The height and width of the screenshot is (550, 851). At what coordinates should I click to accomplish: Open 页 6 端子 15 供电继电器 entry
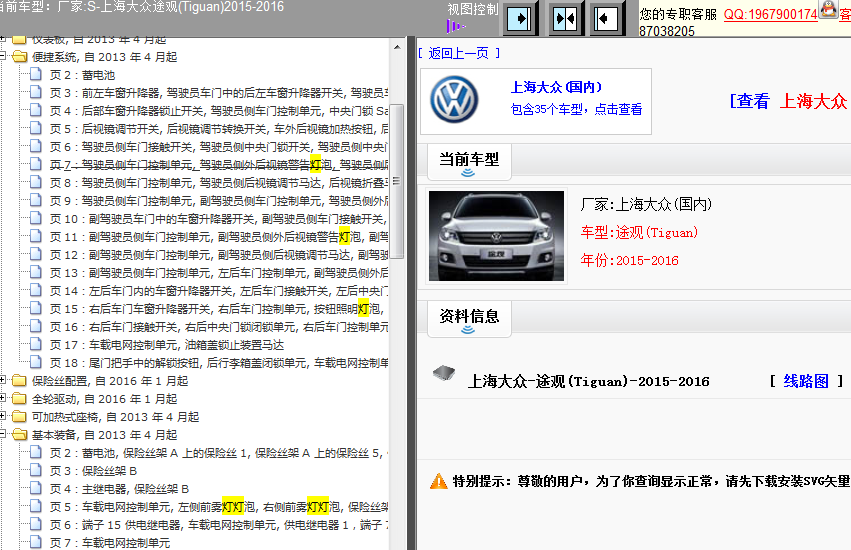click(219, 524)
